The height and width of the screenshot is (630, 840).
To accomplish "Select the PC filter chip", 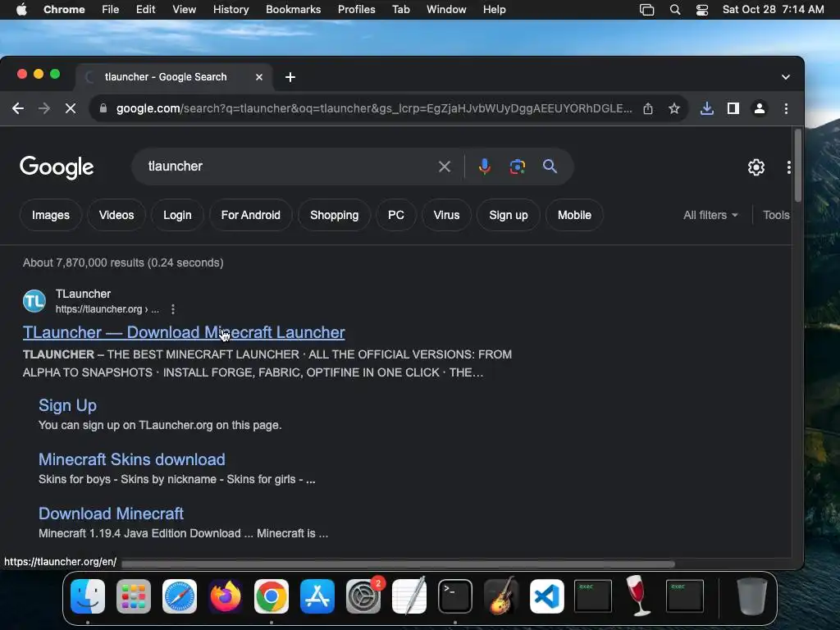I will 396,216.
